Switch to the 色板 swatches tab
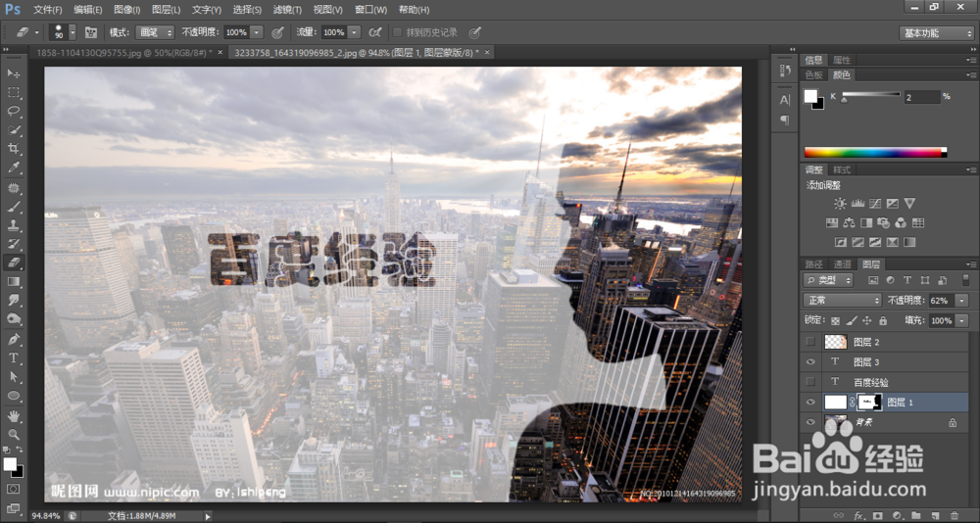980x523 pixels. tap(813, 75)
